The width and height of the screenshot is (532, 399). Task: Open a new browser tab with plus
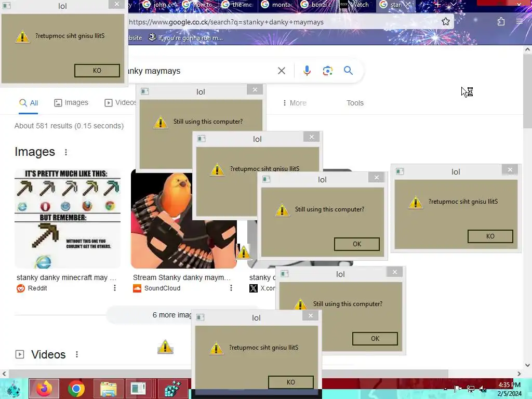pos(437,5)
